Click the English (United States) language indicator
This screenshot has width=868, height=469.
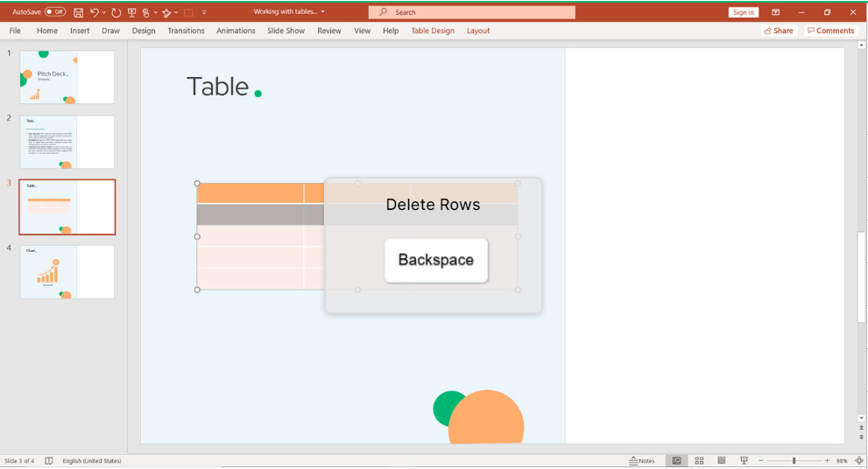(x=92, y=460)
